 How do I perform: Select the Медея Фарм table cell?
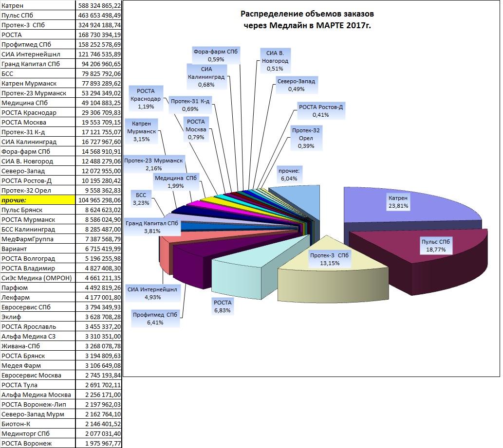(37, 366)
